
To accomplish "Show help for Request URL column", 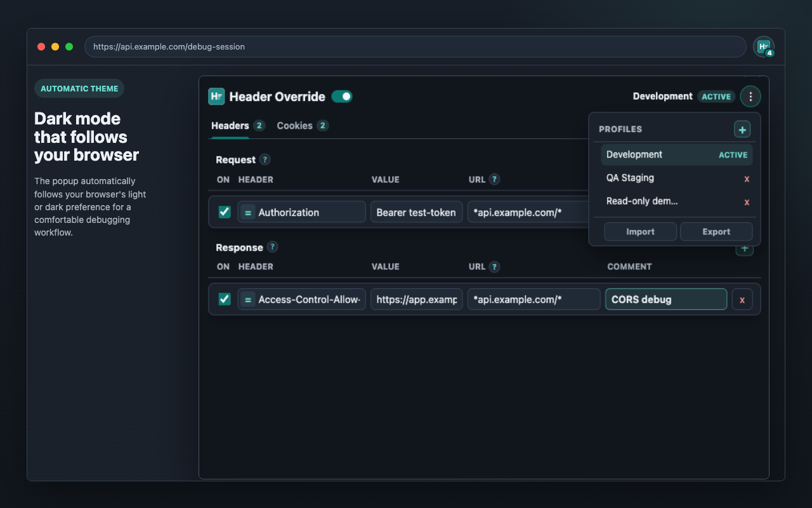I will [494, 179].
